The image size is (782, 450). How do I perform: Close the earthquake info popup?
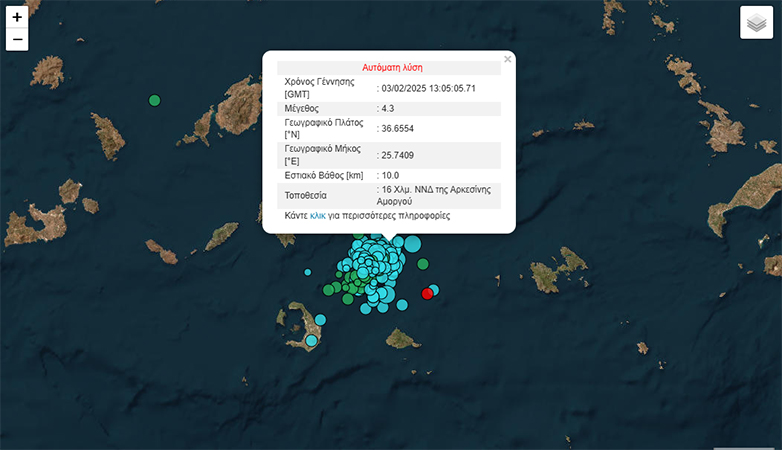507,60
